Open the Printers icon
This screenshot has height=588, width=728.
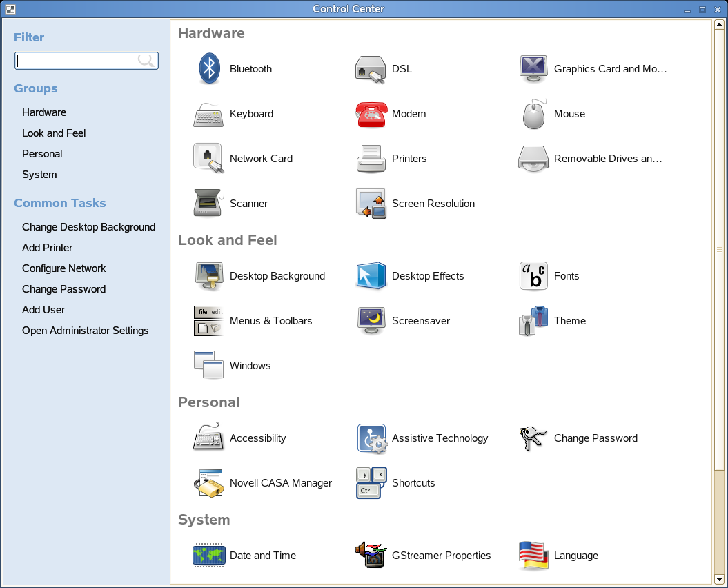click(x=371, y=159)
